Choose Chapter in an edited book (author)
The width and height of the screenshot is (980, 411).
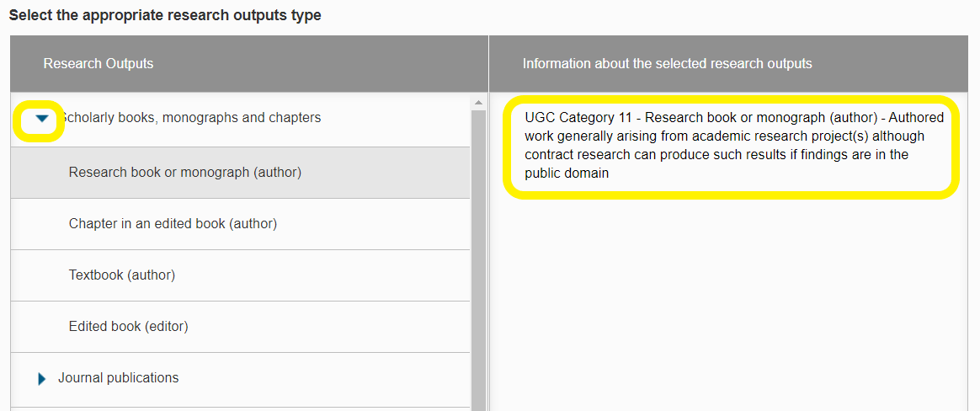click(241, 224)
